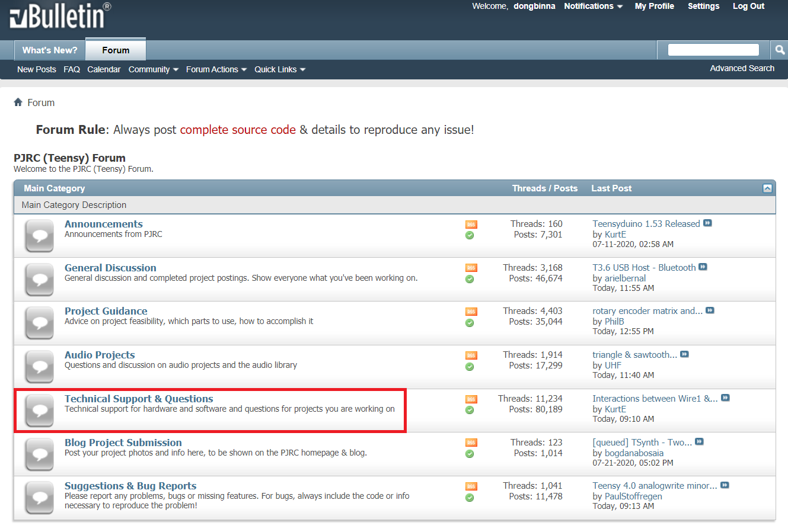The width and height of the screenshot is (788, 532).
Task: Open RSS feed for Project Guidance
Action: click(x=471, y=312)
